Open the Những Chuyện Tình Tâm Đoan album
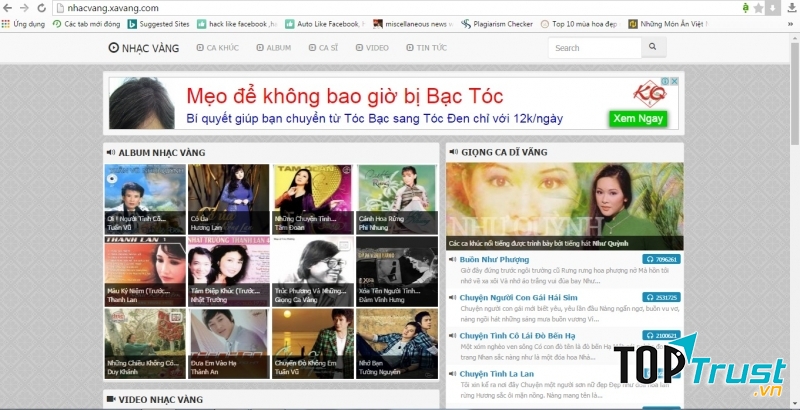The height and width of the screenshot is (410, 800). pos(313,199)
